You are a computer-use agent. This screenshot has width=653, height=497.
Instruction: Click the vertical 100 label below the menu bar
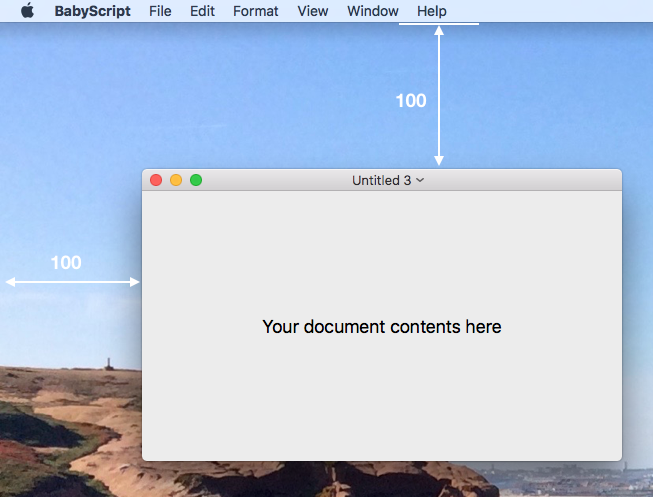411,101
